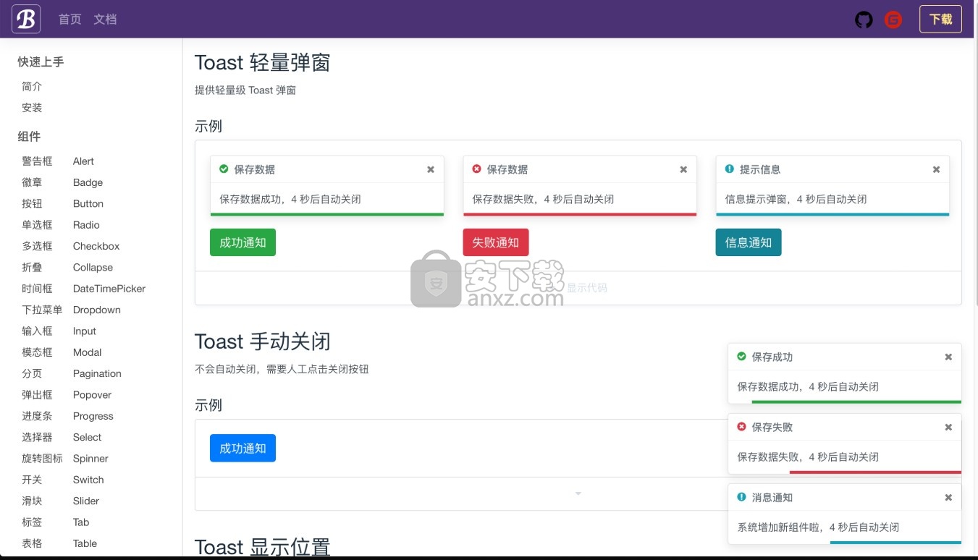This screenshot has height=560, width=978.
Task: Open 安装 in the sidebar
Action: [x=32, y=107]
